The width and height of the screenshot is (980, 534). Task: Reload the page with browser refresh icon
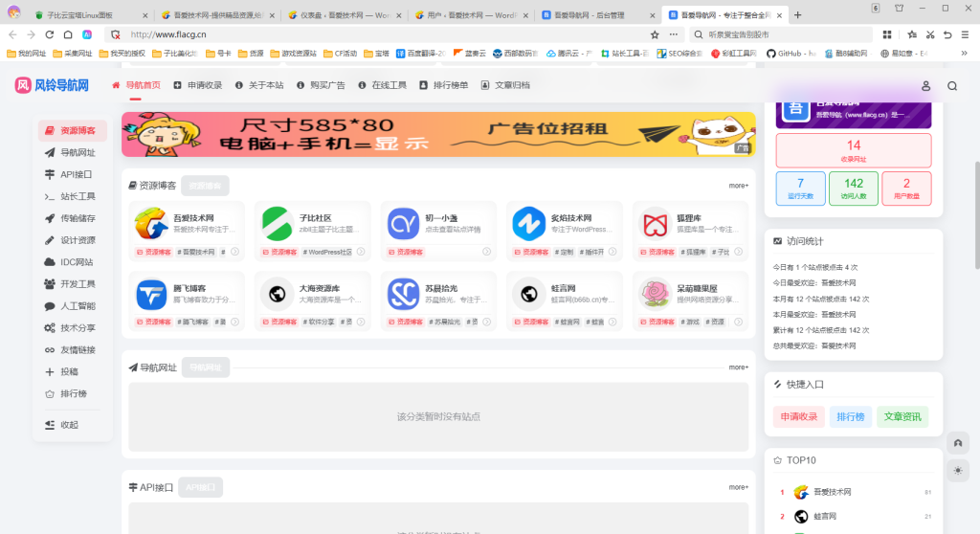click(x=50, y=34)
